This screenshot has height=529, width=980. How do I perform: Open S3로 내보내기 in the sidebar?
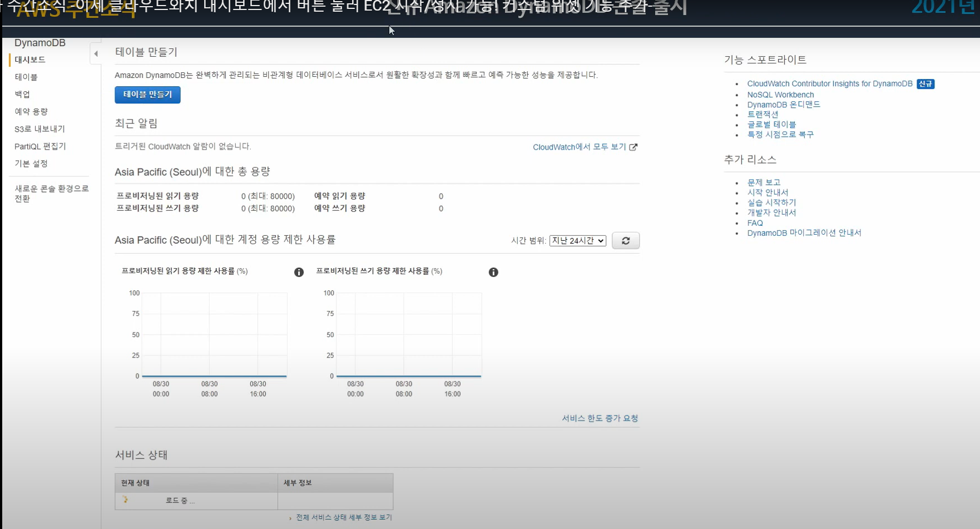pos(39,128)
